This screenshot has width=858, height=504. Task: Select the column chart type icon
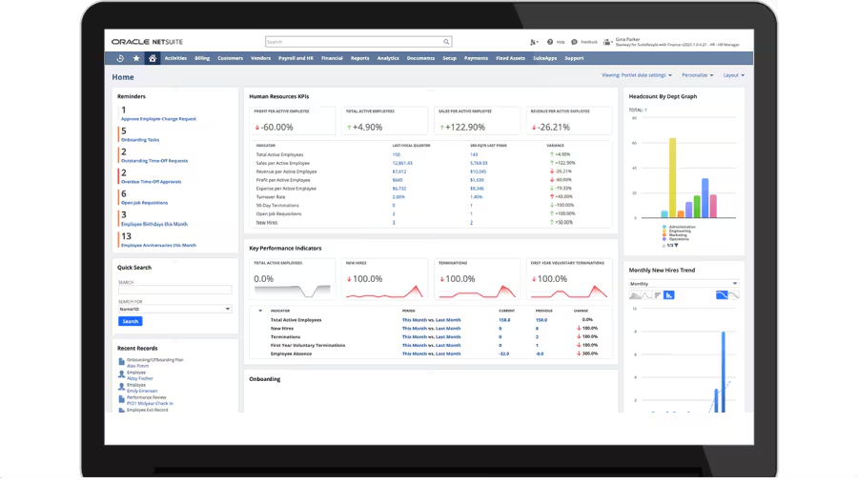[668, 295]
